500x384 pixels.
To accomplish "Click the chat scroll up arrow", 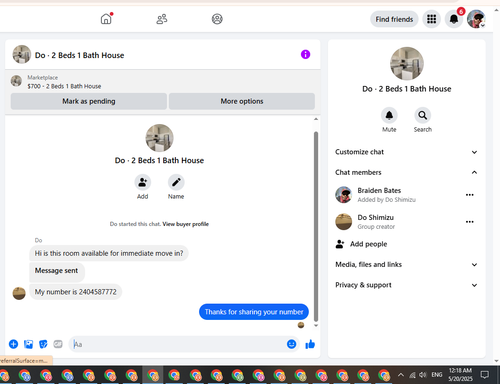I will [x=316, y=119].
